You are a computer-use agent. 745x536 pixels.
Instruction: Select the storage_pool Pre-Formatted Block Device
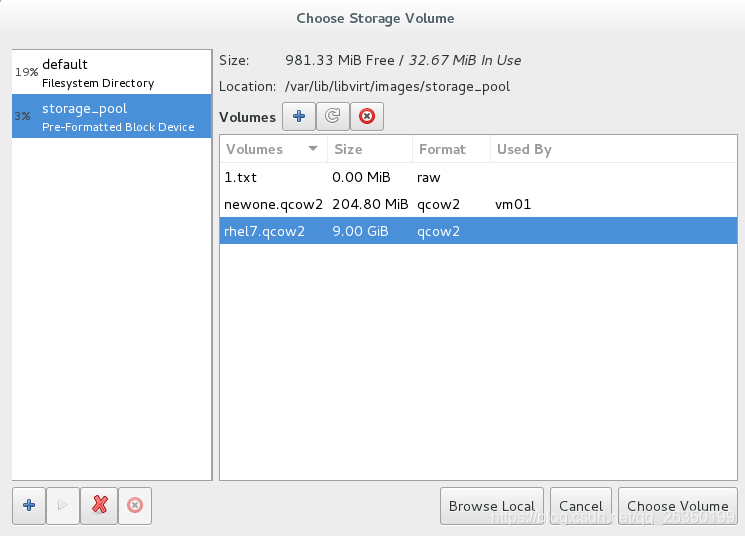(x=112, y=116)
